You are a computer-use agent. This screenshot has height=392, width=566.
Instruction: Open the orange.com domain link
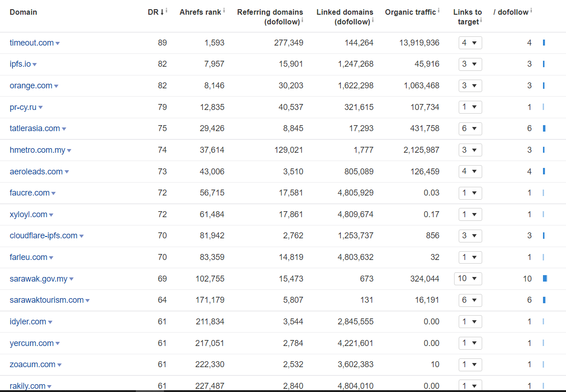(x=31, y=86)
